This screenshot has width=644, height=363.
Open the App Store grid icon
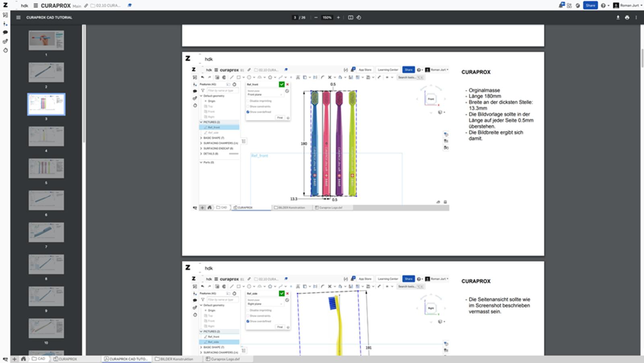click(x=569, y=6)
